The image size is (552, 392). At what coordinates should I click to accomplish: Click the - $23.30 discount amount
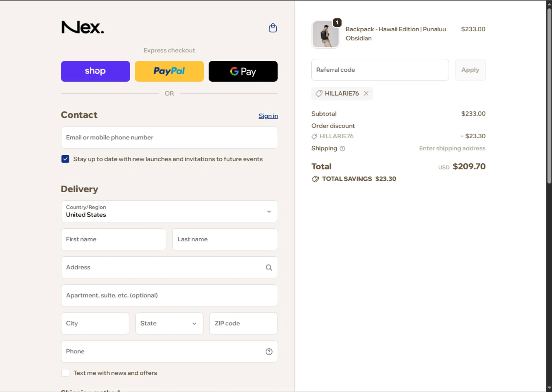473,136
